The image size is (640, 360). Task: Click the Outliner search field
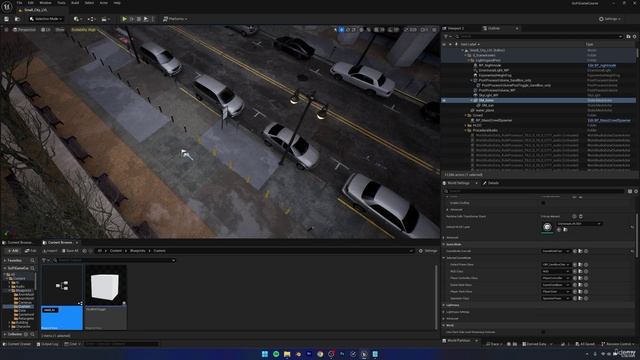pos(540,36)
